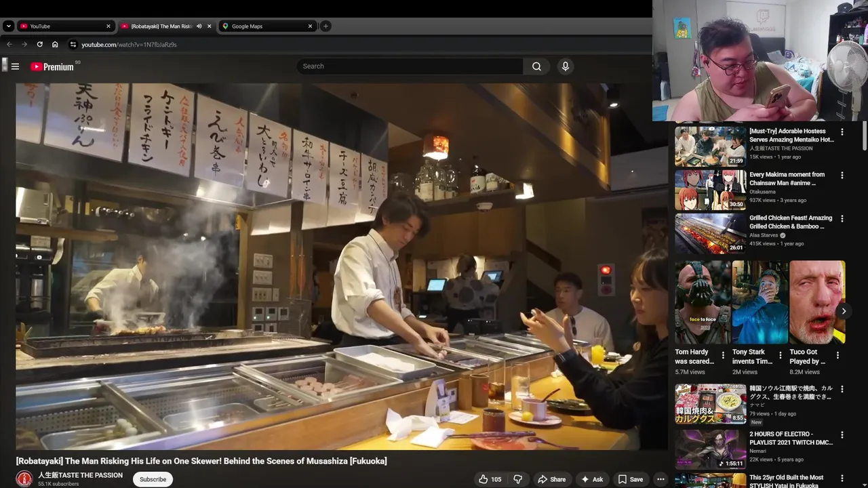Image resolution: width=868 pixels, height=488 pixels.
Task: Open the Ask AI button
Action: coord(591,479)
